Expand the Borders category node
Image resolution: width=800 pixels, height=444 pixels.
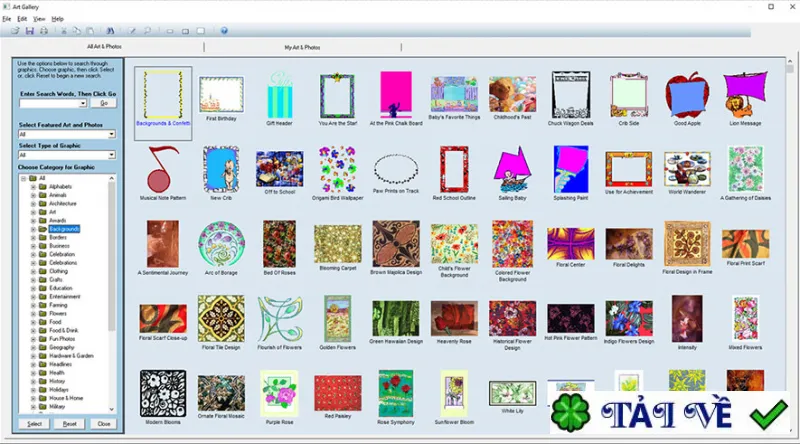click(x=33, y=237)
